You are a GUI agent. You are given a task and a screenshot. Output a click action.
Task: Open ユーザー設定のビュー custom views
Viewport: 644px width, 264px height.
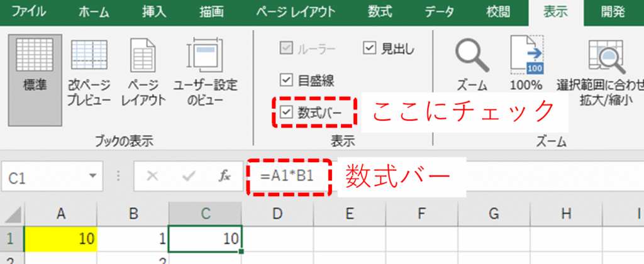coord(206,69)
